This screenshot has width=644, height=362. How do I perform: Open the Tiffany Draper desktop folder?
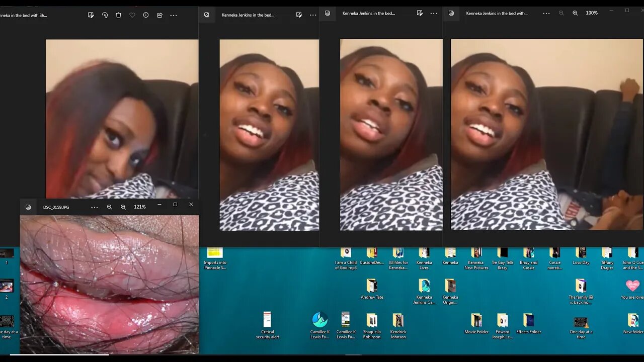point(607,259)
